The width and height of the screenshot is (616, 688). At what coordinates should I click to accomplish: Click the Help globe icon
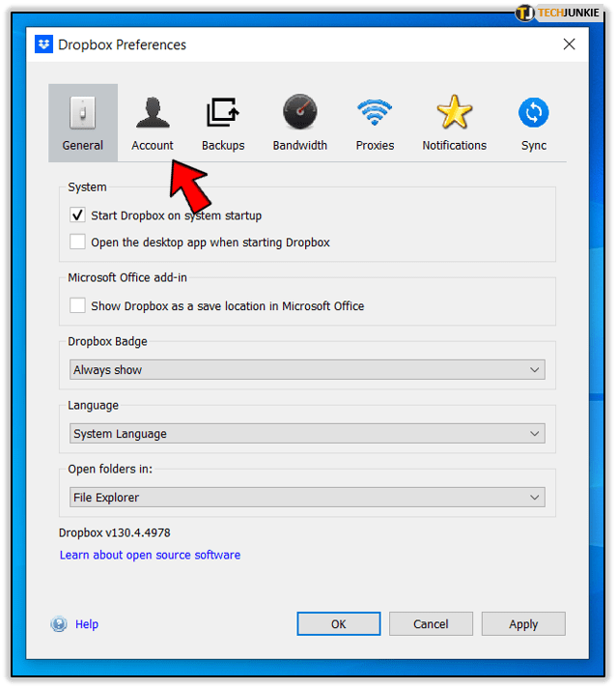coord(59,624)
